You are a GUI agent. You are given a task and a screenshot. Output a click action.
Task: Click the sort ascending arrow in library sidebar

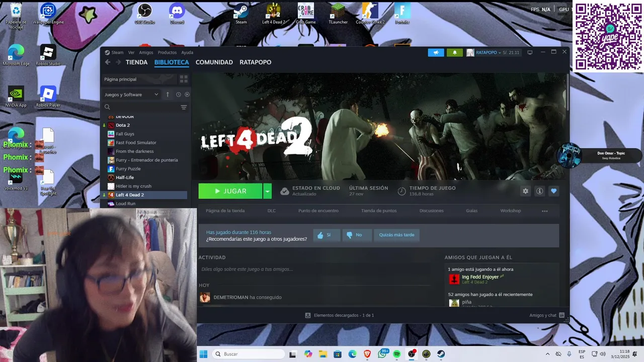point(168,95)
